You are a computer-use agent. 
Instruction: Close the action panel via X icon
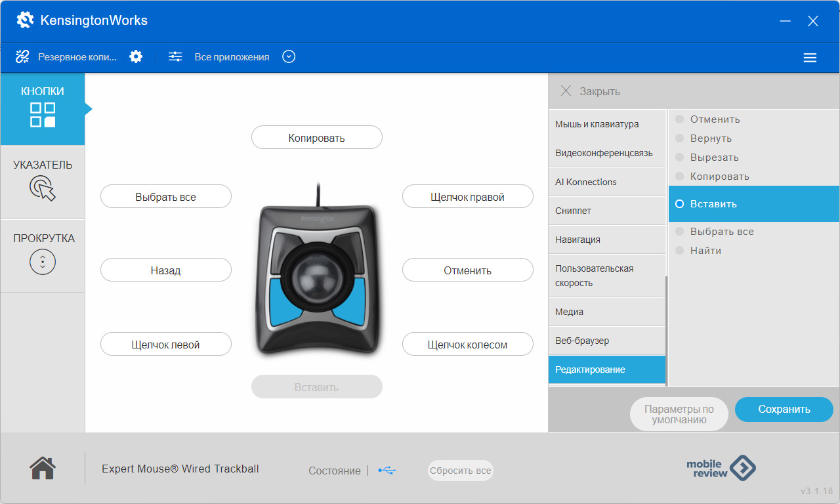coord(566,91)
